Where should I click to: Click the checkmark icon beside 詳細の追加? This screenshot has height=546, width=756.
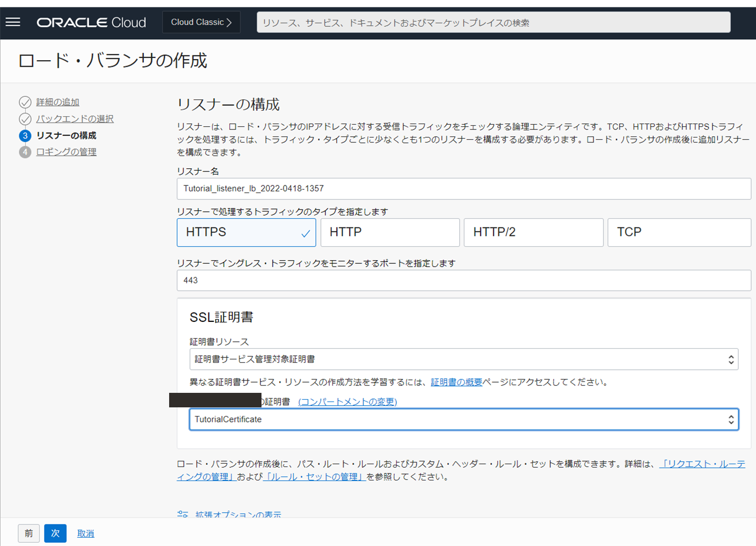click(25, 102)
